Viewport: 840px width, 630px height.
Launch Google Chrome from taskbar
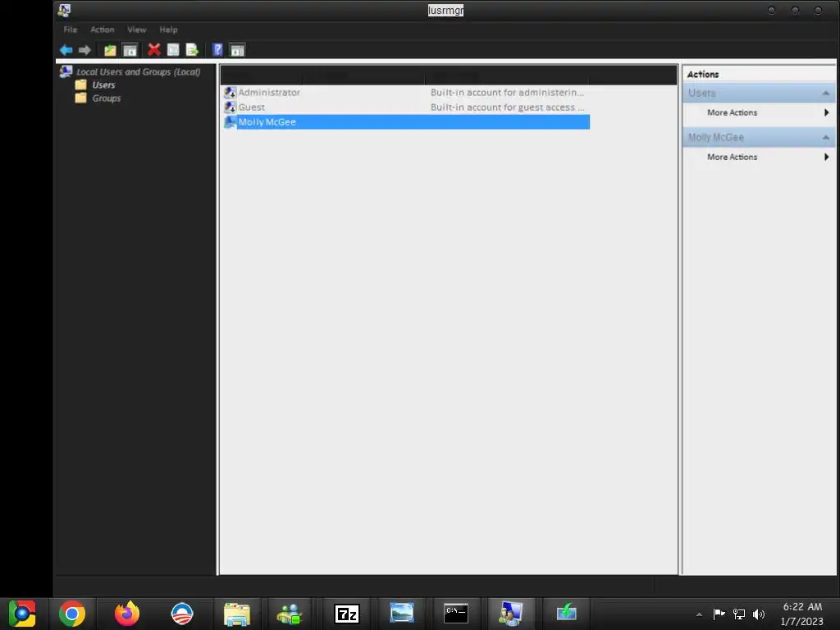pyautogui.click(x=72, y=614)
